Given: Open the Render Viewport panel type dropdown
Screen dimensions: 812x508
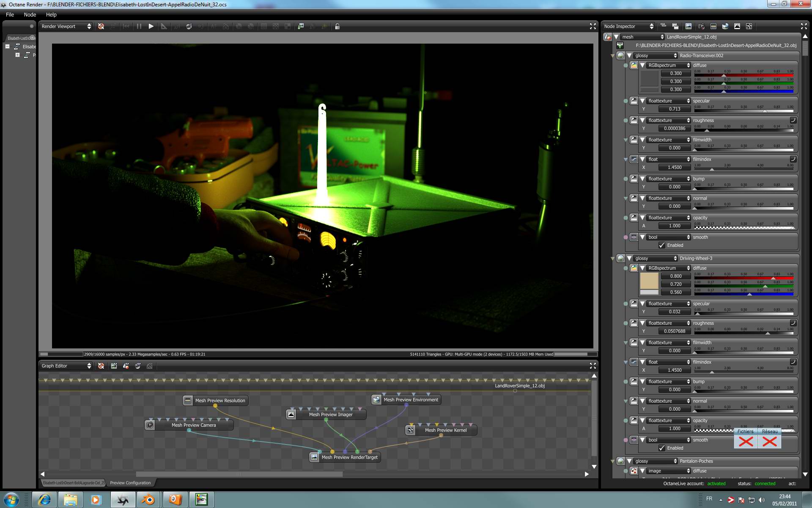Looking at the screenshot, I should point(66,26).
